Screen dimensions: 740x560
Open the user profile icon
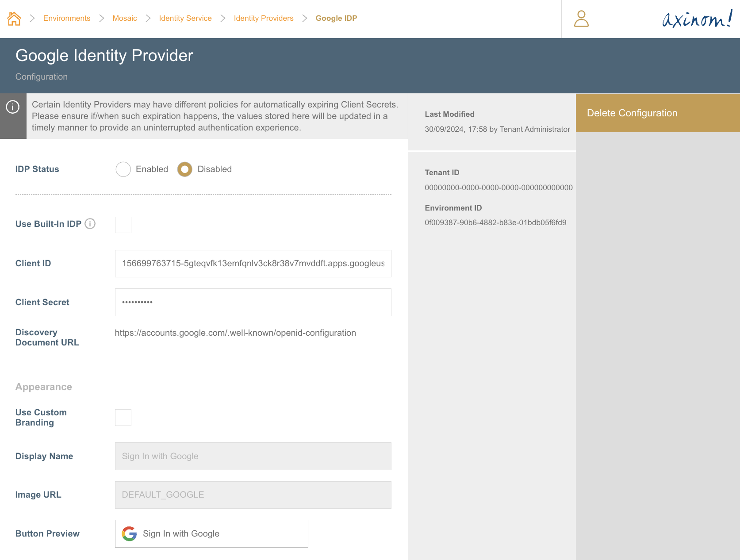[x=582, y=19]
